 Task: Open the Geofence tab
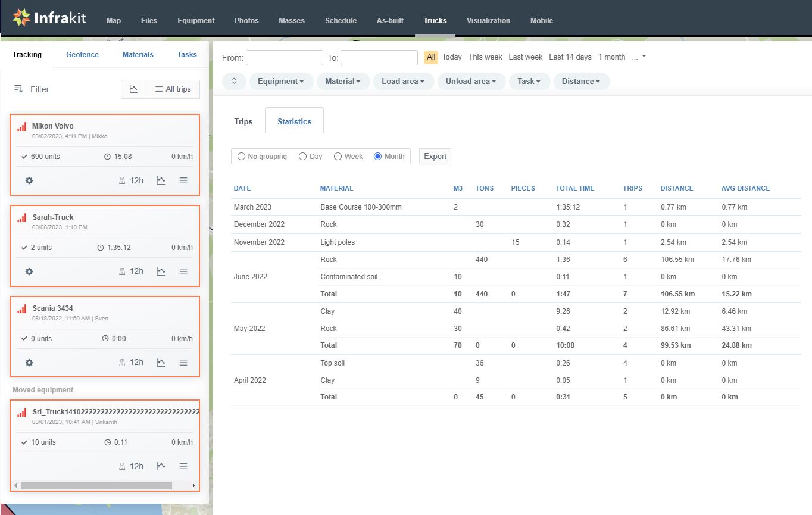point(82,55)
